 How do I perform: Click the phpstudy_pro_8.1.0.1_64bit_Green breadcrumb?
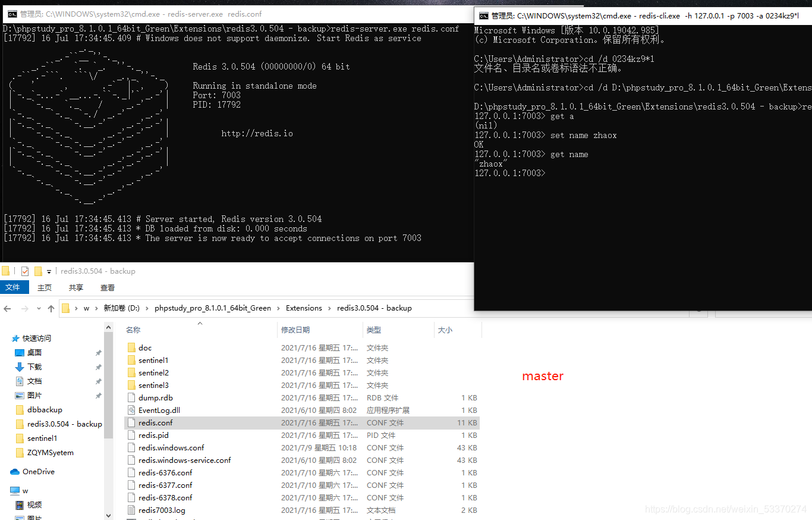pyautogui.click(x=213, y=308)
